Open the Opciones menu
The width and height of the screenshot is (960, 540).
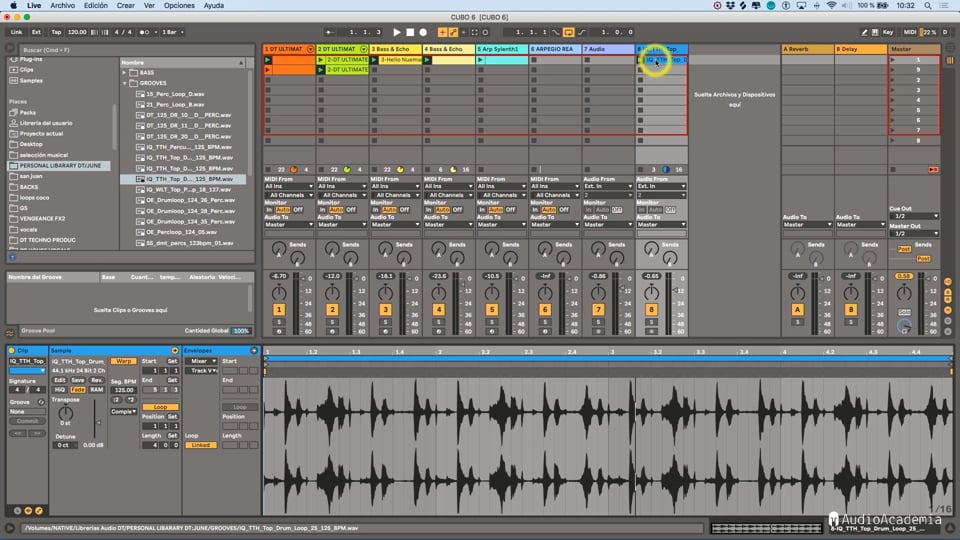pyautogui.click(x=179, y=6)
